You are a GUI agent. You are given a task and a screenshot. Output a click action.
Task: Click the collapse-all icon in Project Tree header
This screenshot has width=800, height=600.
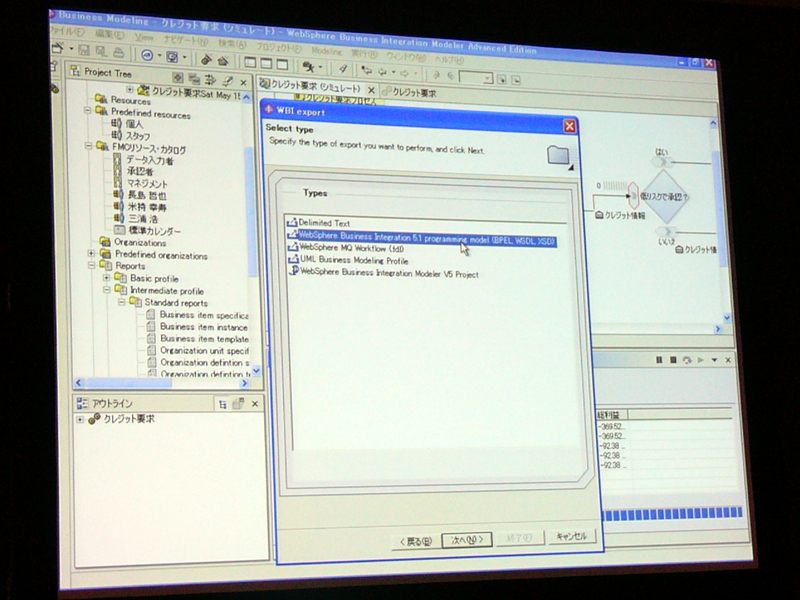(x=194, y=78)
